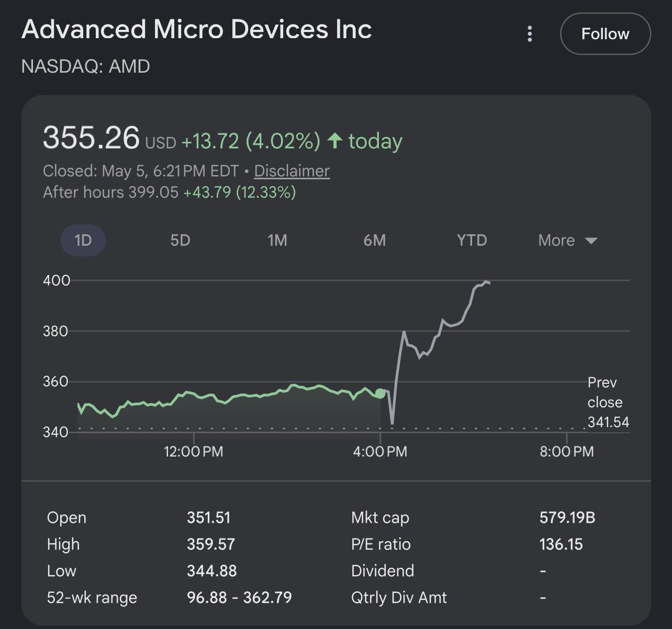
Task: Click the Advanced Micro Devices Inc title
Action: pyautogui.click(x=197, y=30)
